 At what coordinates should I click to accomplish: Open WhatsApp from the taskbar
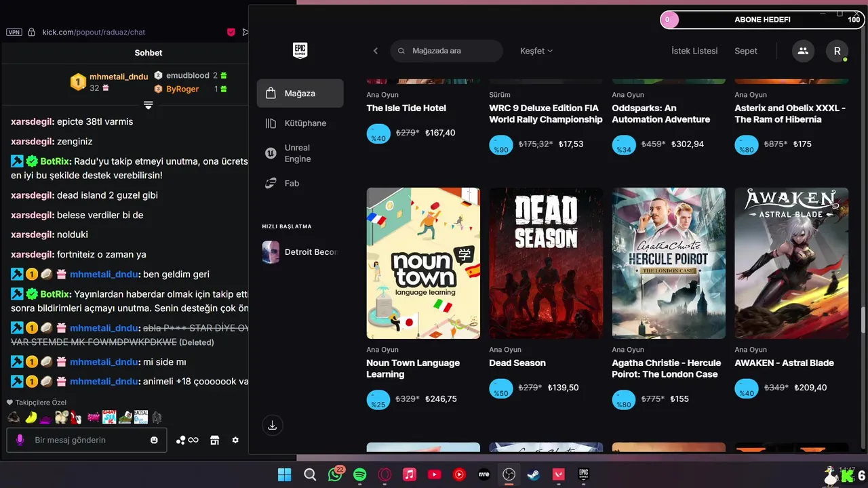coord(335,474)
